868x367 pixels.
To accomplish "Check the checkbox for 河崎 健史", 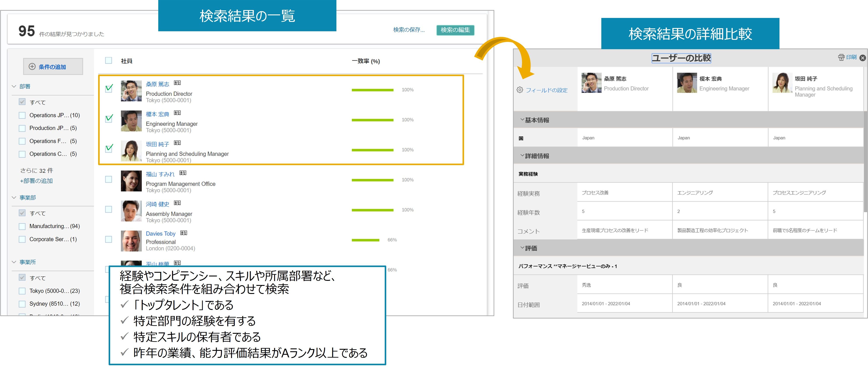I will [108, 209].
